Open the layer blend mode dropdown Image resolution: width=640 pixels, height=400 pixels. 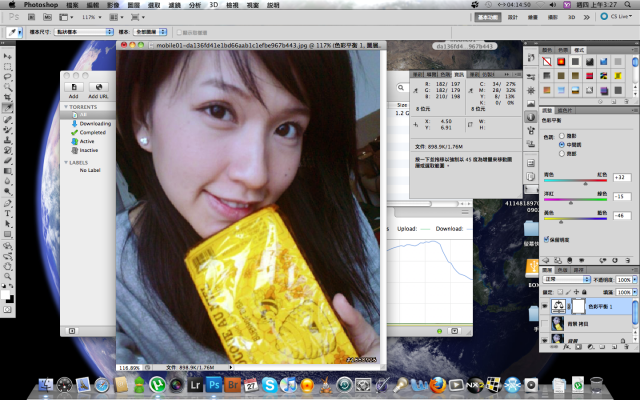pyautogui.click(x=567, y=280)
